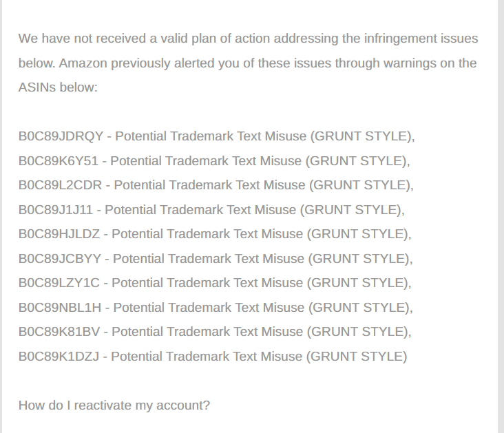Select the B0C89NBL1H line

point(216,308)
